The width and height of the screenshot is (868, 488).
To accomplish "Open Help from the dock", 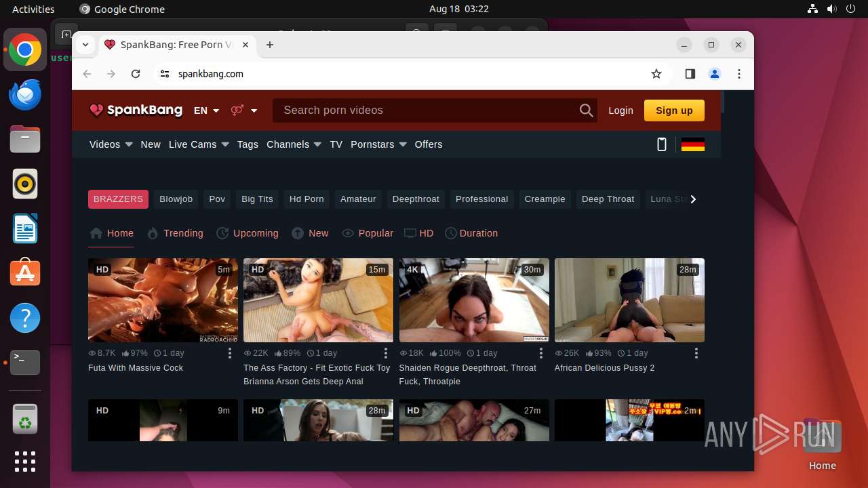I will [25, 317].
